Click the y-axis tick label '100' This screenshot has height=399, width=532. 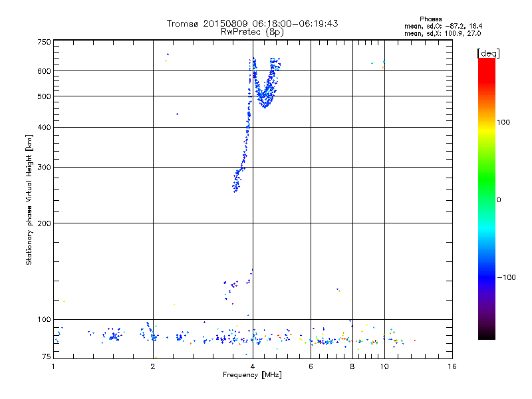pyautogui.click(x=44, y=319)
